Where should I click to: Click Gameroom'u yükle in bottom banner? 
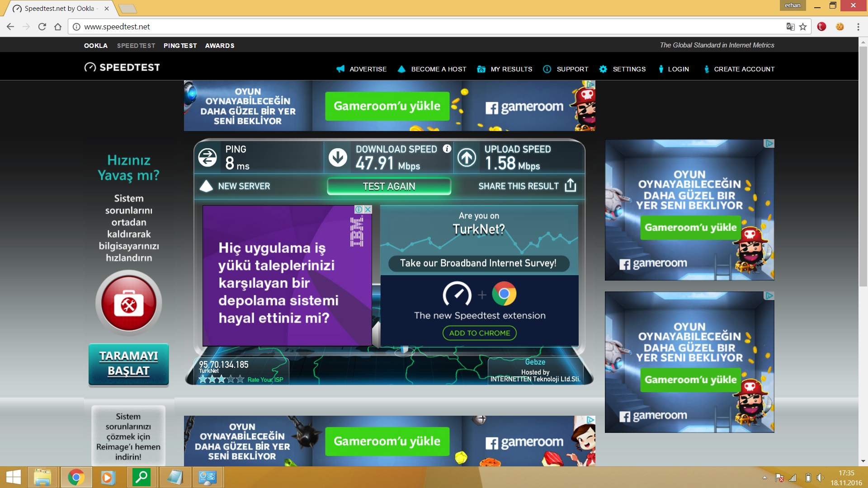click(x=387, y=441)
